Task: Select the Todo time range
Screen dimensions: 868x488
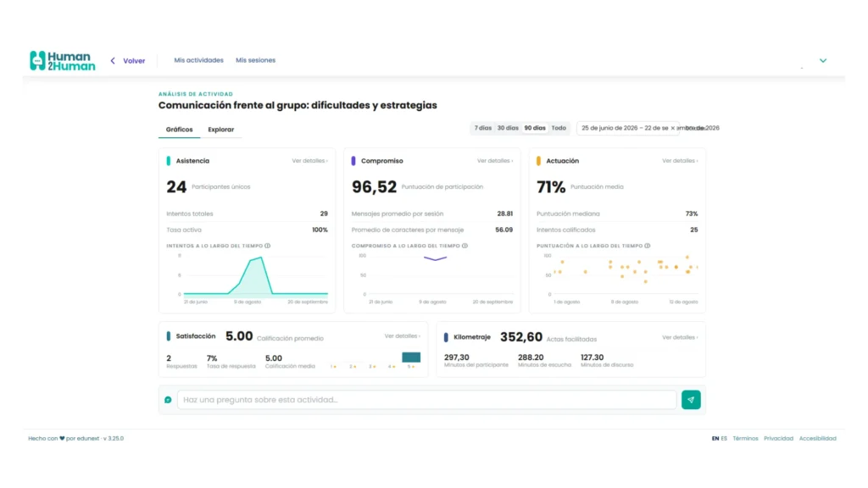Action: click(x=559, y=128)
